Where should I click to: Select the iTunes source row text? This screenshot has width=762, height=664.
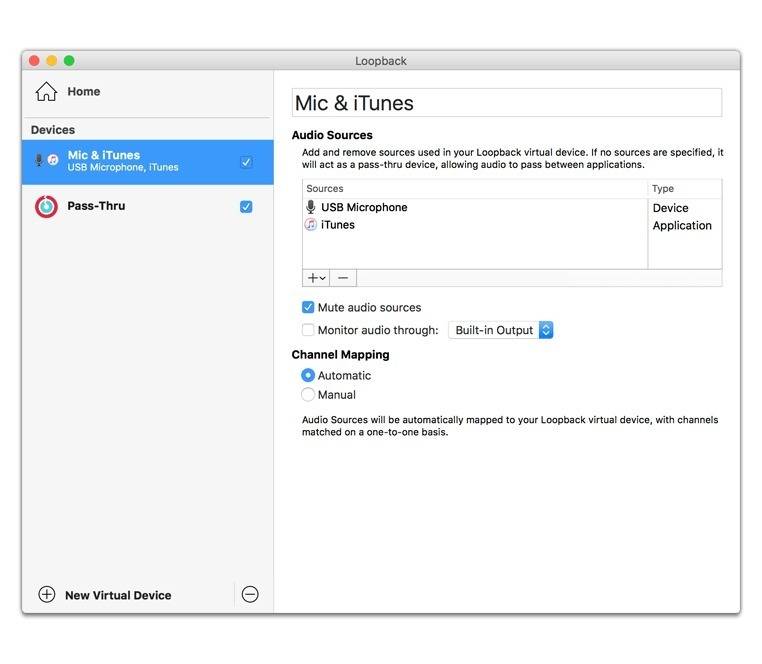(x=338, y=225)
